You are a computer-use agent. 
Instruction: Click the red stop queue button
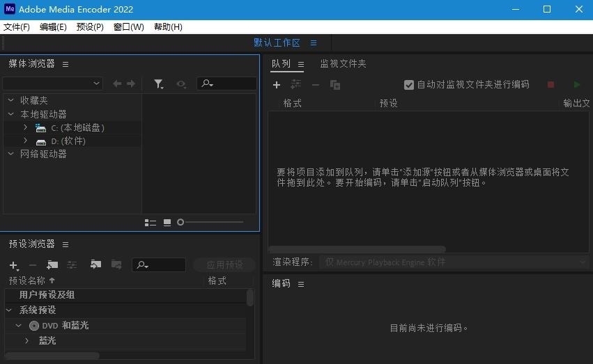[x=550, y=85]
